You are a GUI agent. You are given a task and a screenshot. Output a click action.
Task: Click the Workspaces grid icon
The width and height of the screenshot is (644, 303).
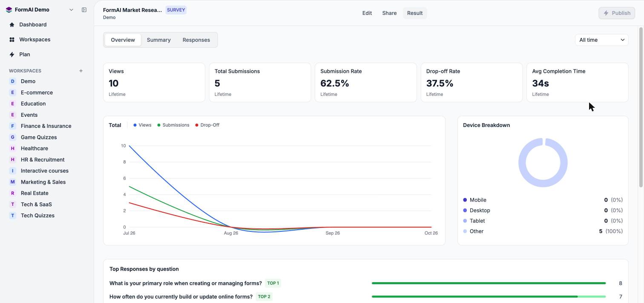(12, 40)
